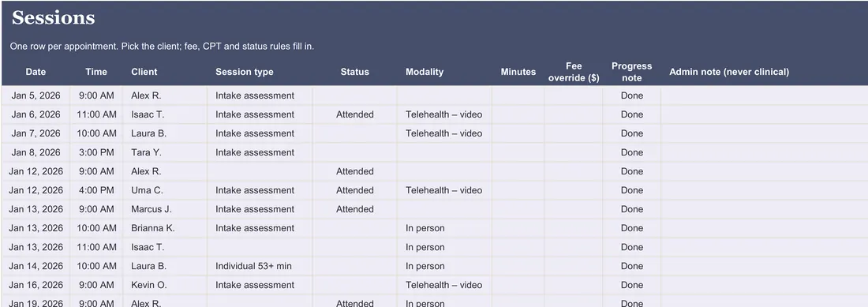Select the 3:00 PM time cell
Viewport: 868px width, 307px height.
click(96, 152)
